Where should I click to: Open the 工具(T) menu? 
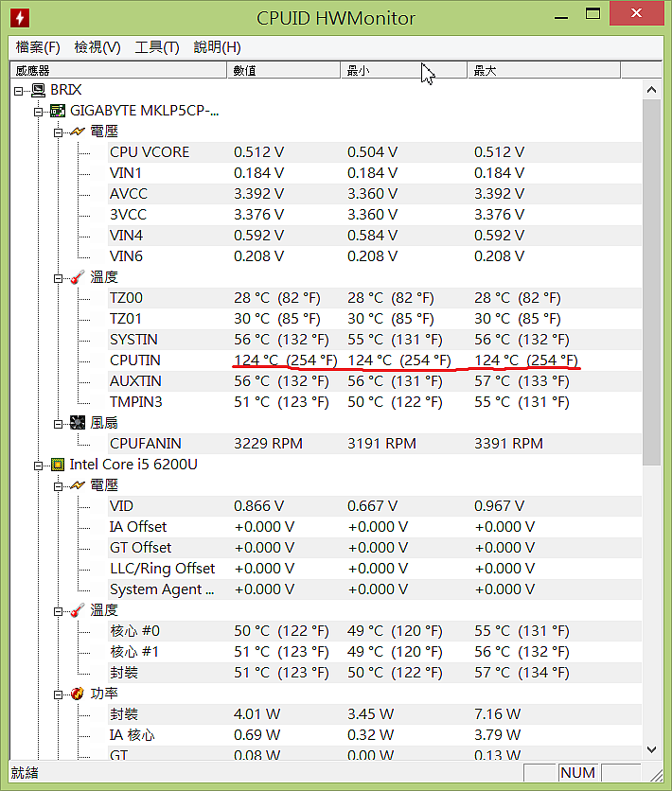tap(157, 47)
